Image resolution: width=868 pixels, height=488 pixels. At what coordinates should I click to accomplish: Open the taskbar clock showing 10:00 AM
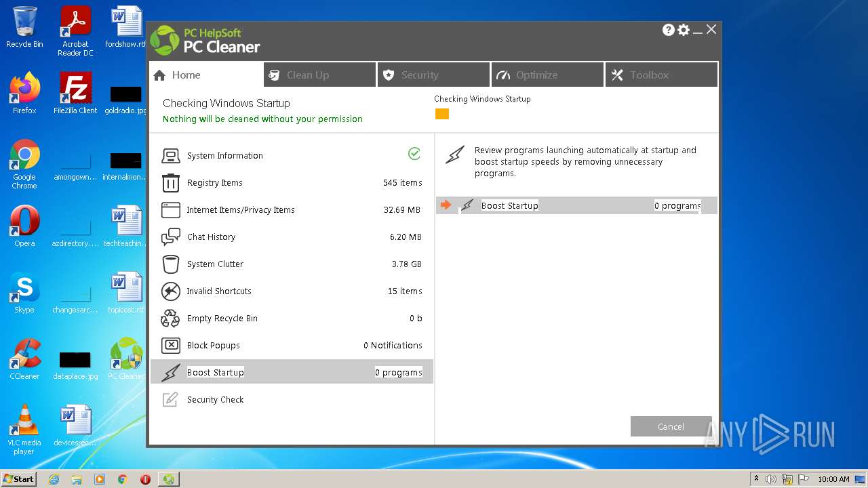(833, 479)
